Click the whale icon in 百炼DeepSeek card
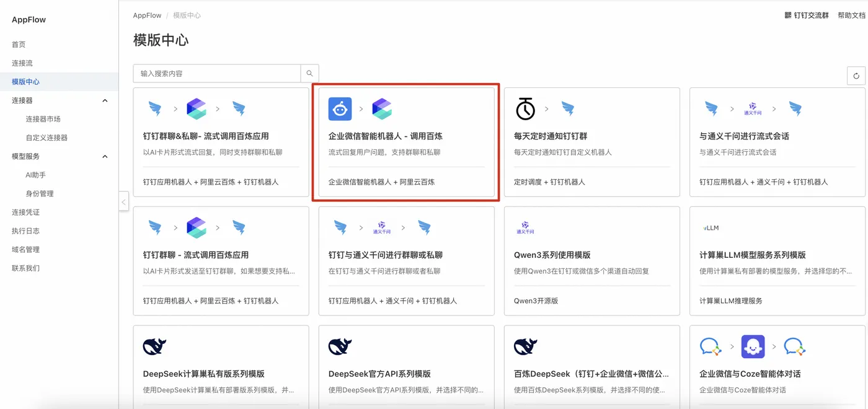Viewport: 868px width, 409px height. (525, 346)
